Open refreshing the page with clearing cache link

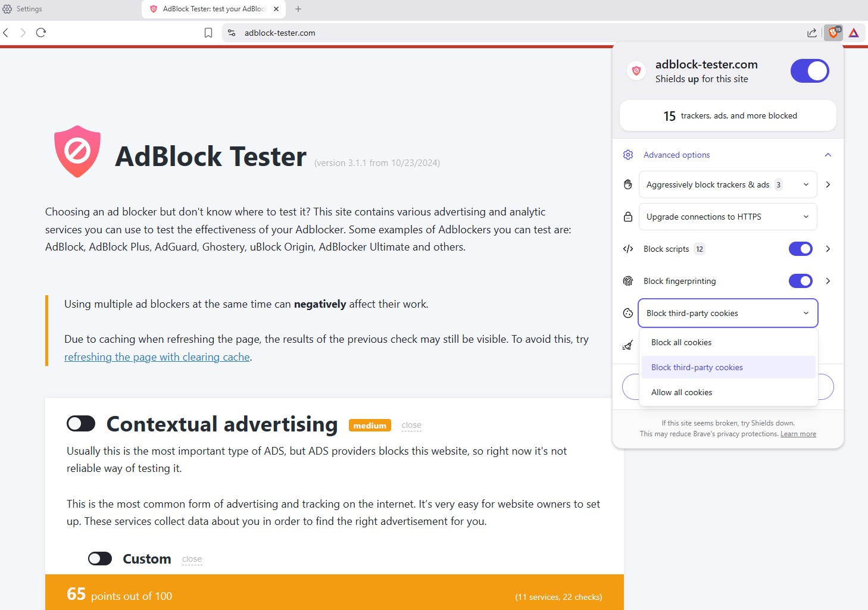click(157, 357)
